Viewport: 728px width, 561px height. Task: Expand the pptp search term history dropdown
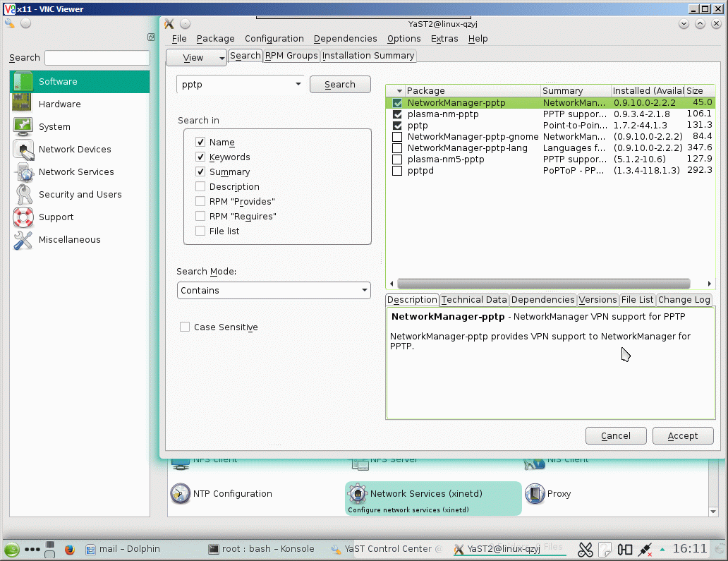298,84
